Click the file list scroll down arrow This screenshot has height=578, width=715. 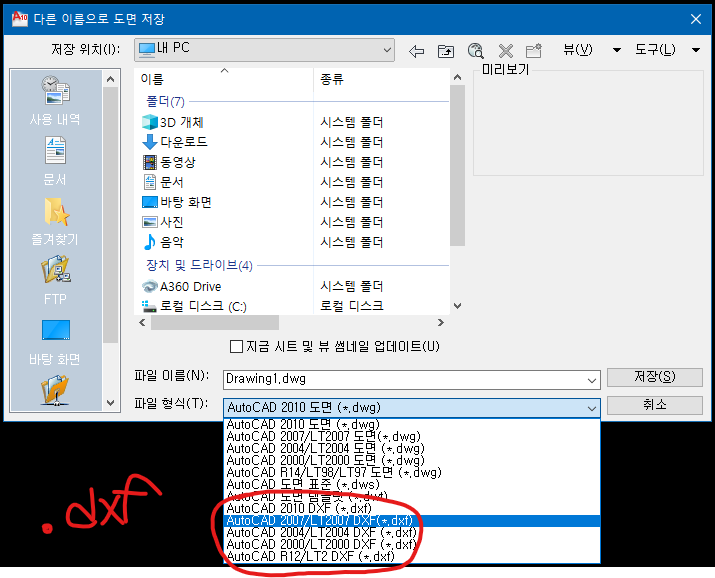coord(457,306)
